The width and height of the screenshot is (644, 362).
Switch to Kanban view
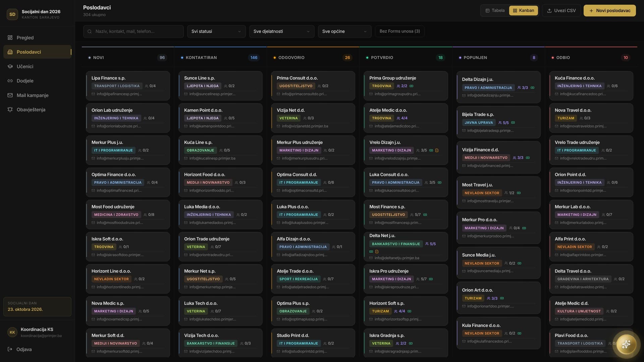pyautogui.click(x=523, y=11)
